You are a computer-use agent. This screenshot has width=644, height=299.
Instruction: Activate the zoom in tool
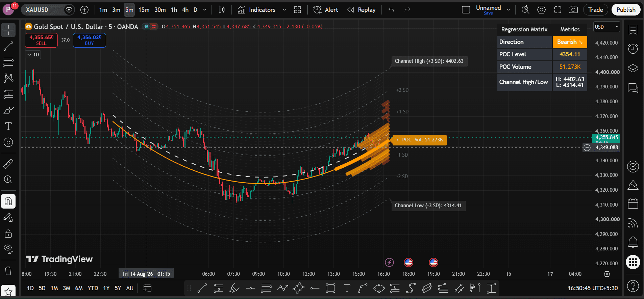[8, 180]
